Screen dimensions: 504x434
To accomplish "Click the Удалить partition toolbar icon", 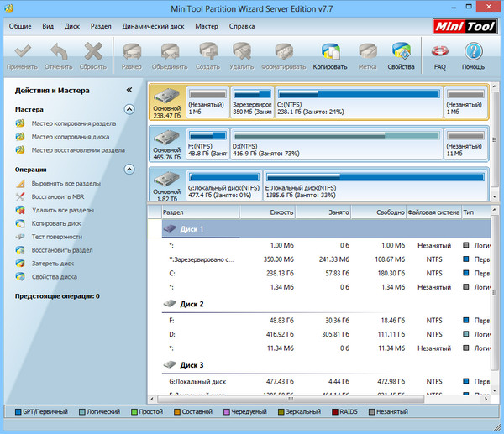I will [x=243, y=55].
